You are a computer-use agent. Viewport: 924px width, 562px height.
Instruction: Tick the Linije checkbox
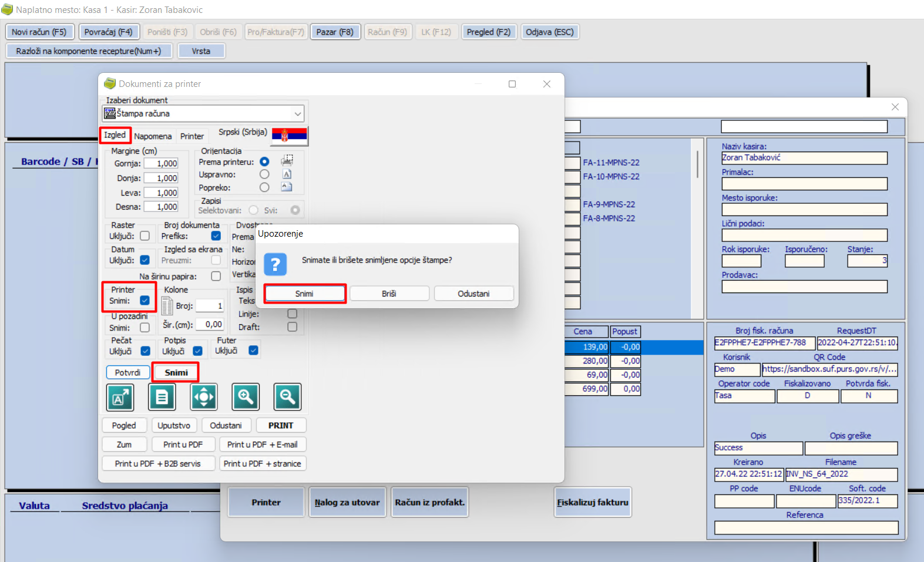(x=293, y=314)
